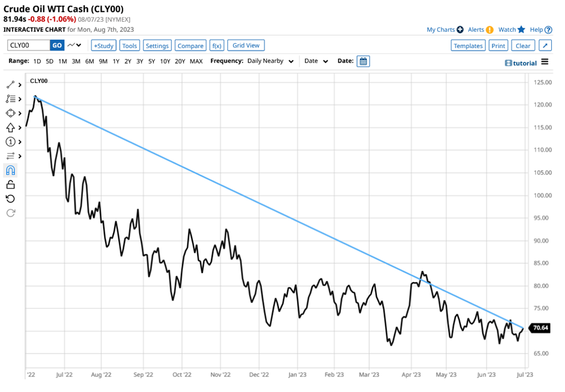Open the hamburger menu near tutorial

point(545,62)
